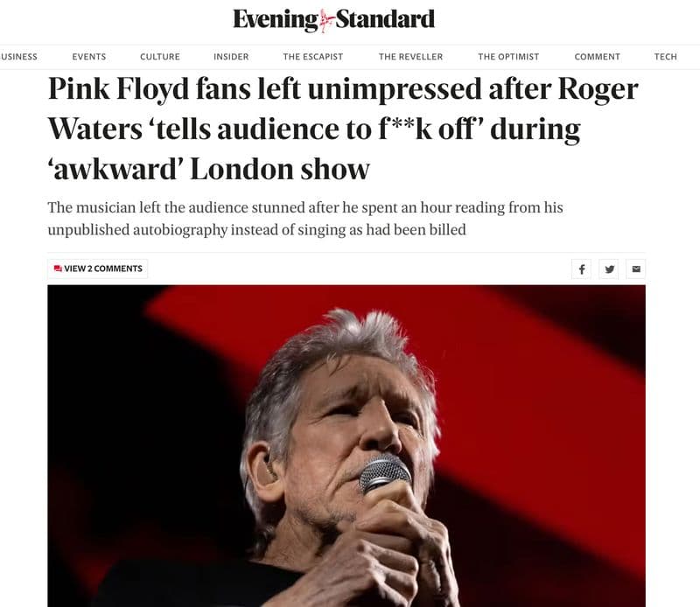Select the Tech menu item

[665, 57]
